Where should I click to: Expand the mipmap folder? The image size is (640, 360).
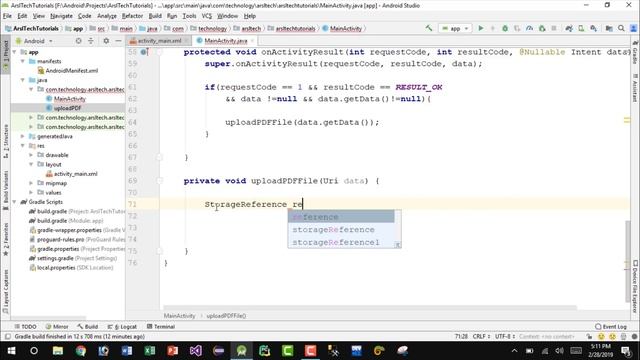[x=31, y=183]
